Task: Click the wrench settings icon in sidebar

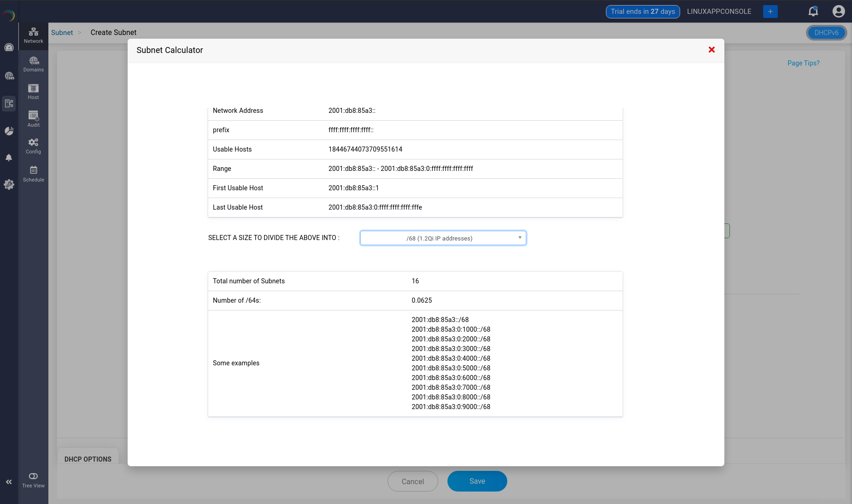Action: [x=9, y=184]
